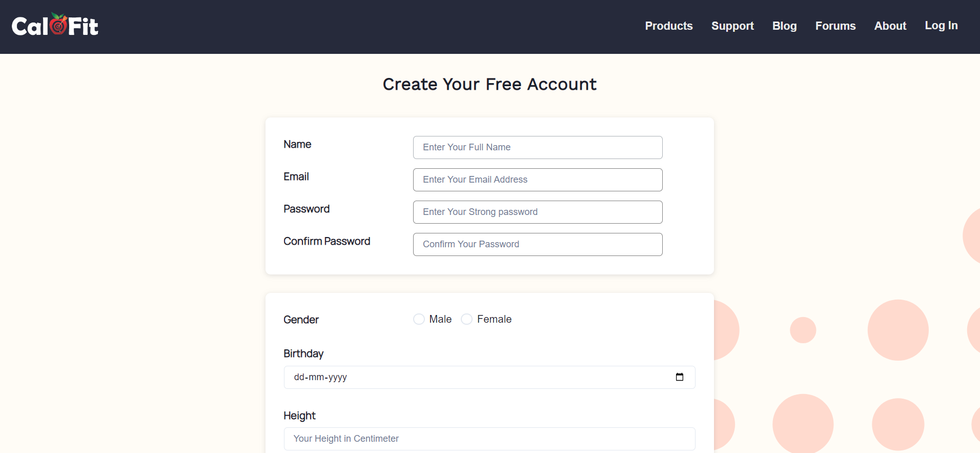Open the Forums page

pyautogui.click(x=835, y=26)
